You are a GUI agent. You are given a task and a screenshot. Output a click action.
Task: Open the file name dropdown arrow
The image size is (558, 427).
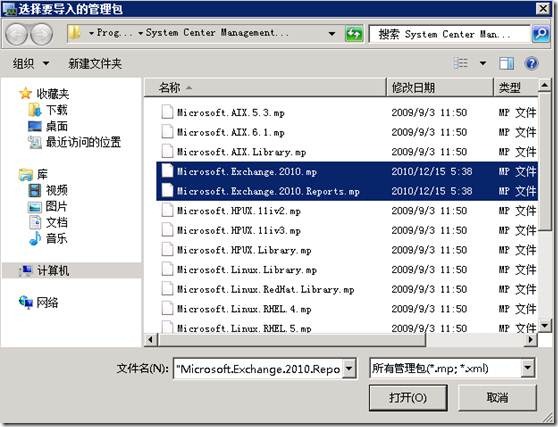(349, 368)
